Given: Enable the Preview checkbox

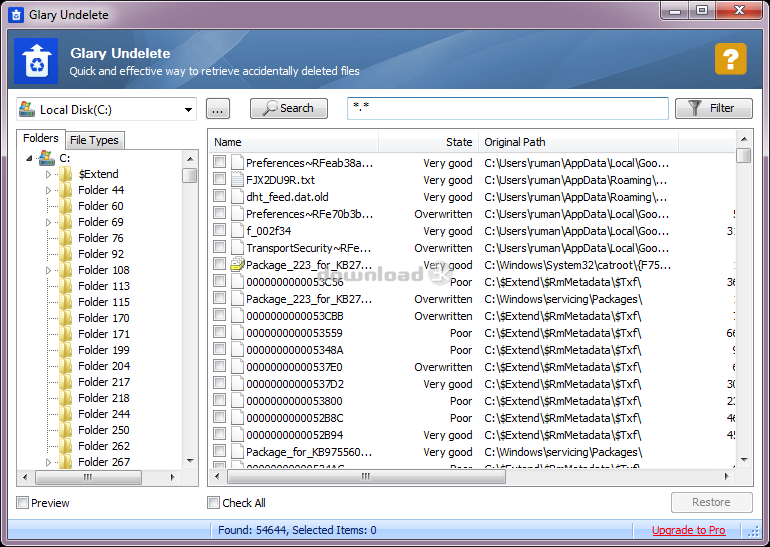Looking at the screenshot, I should [23, 502].
